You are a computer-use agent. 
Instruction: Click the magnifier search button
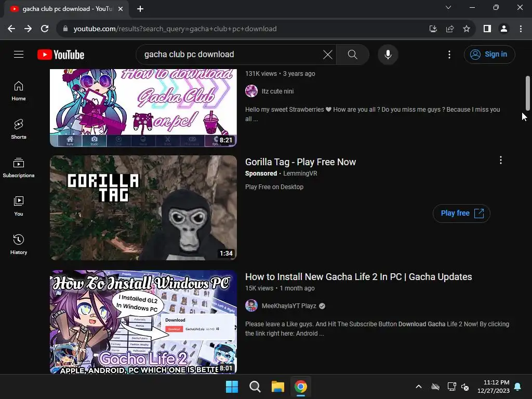pyautogui.click(x=353, y=54)
